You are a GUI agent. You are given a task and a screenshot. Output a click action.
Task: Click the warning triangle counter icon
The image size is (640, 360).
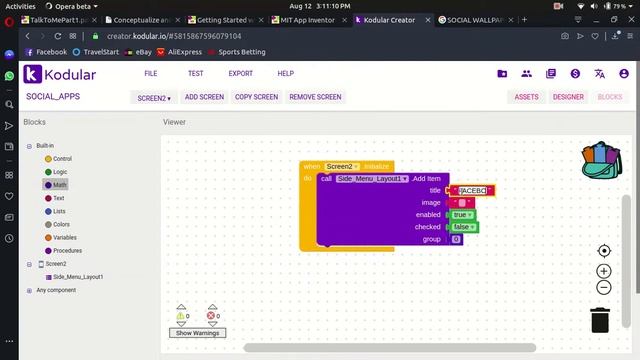(x=180, y=316)
